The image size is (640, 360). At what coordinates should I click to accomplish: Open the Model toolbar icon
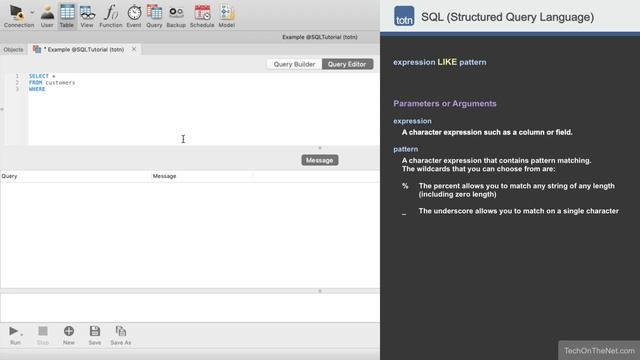click(x=227, y=16)
